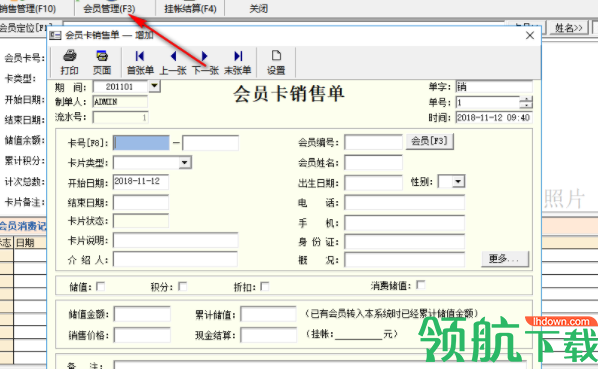The width and height of the screenshot is (598, 369).
Task: Jump to last record (末张单)
Action: pyautogui.click(x=238, y=62)
